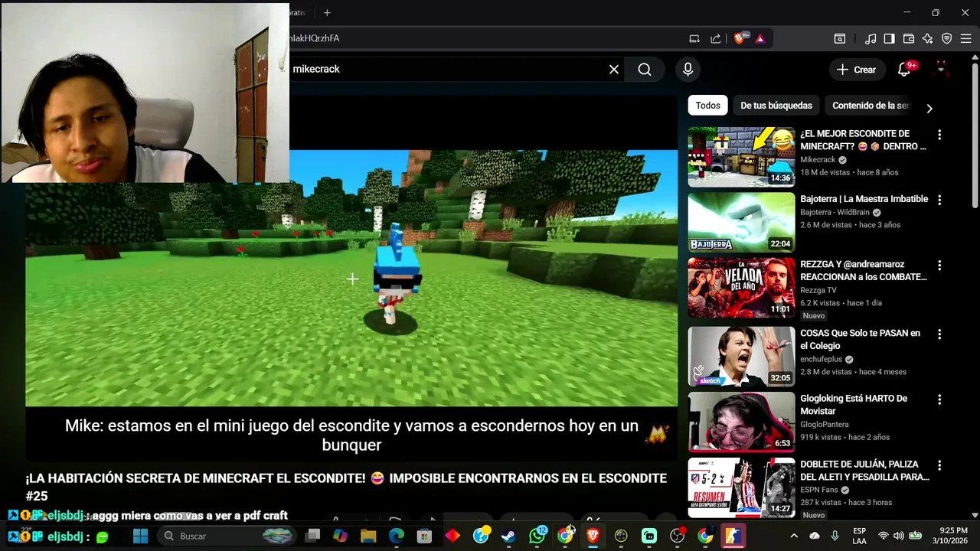Click the share page icon in address bar

point(716,38)
